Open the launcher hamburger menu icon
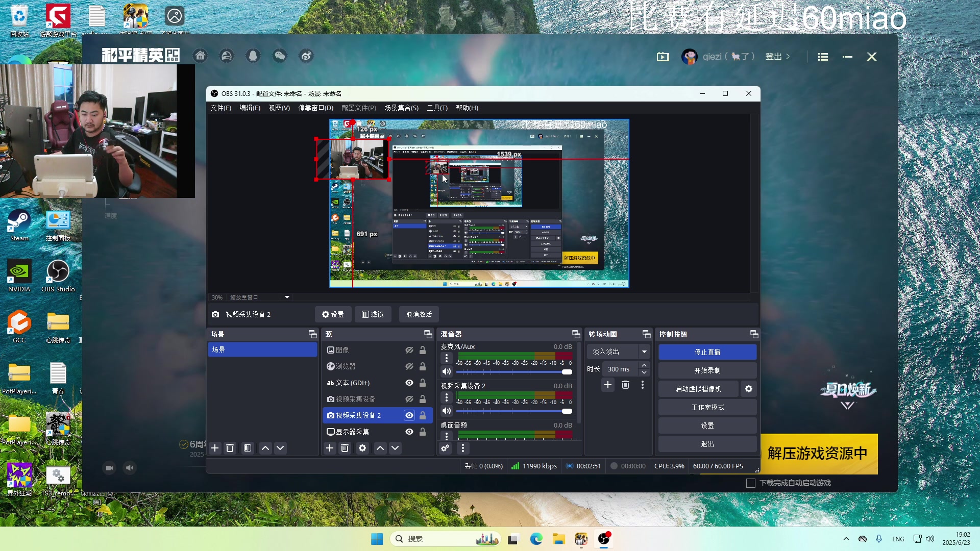 (823, 57)
